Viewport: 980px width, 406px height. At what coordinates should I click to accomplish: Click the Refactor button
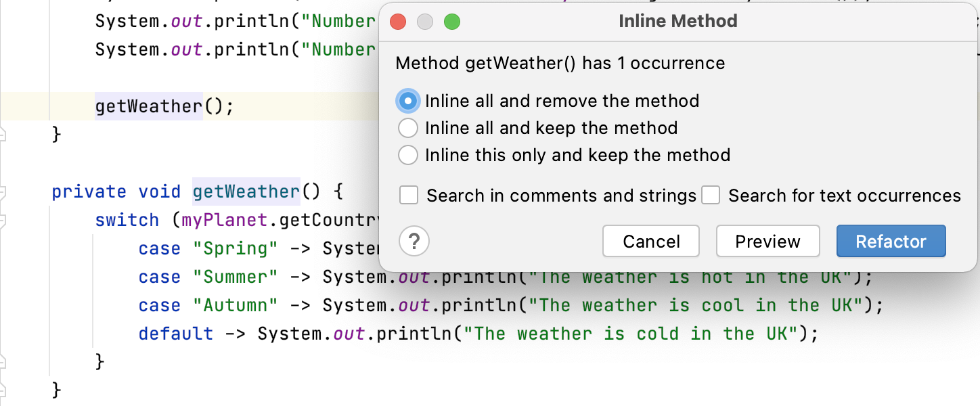tap(891, 241)
